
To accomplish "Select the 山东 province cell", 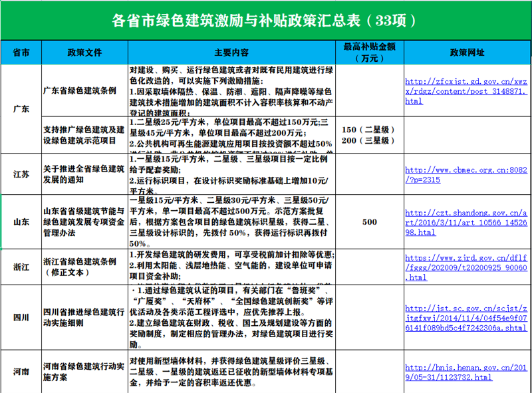I will point(21,222).
